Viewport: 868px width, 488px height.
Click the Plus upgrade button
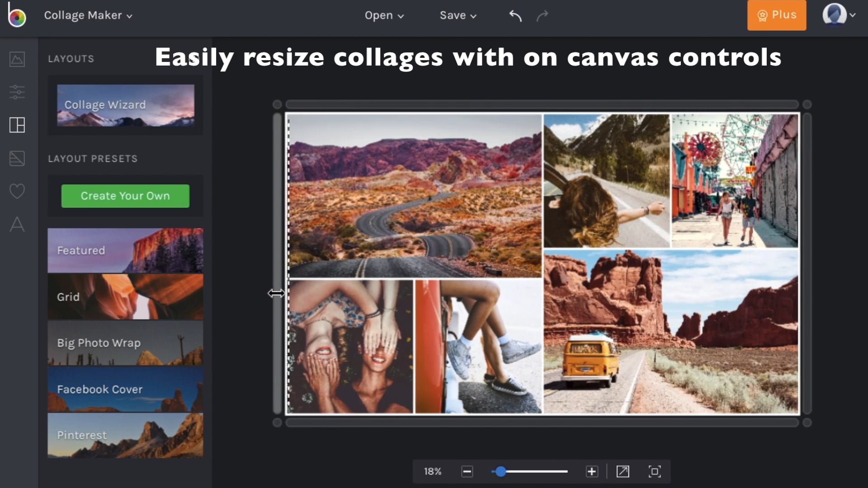[777, 15]
